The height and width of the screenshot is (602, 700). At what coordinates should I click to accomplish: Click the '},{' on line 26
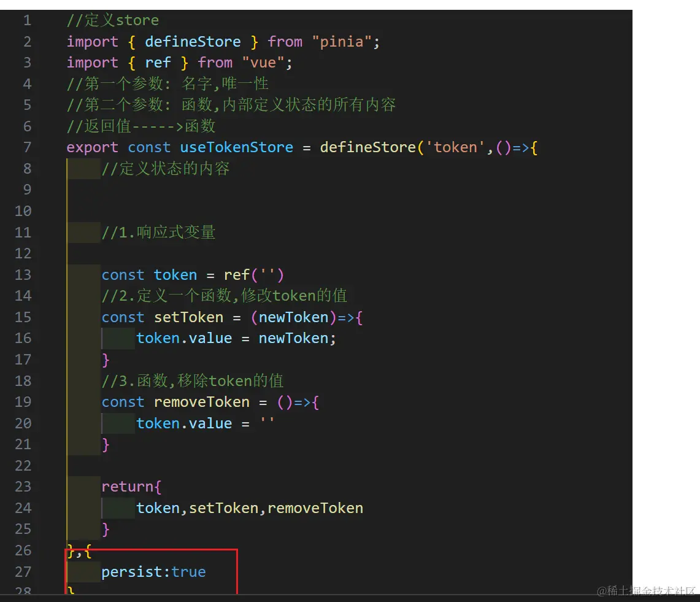(x=79, y=551)
